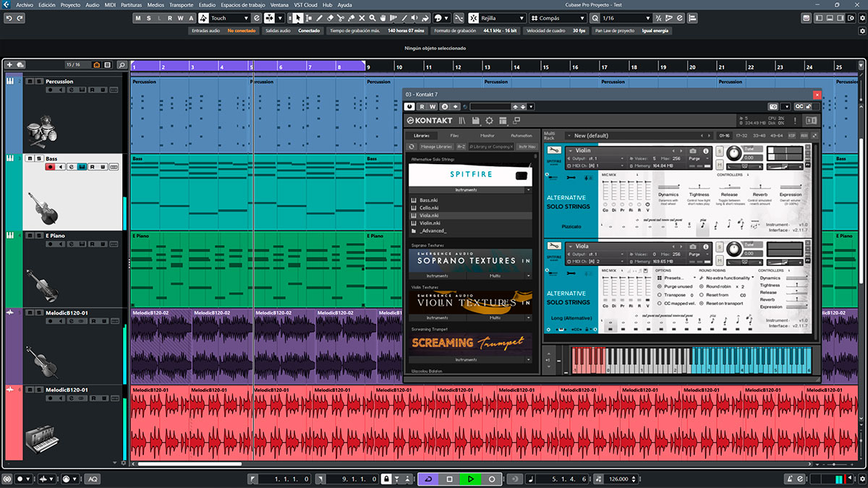
Task: Toggle the purple Cycle loop button
Action: (428, 479)
